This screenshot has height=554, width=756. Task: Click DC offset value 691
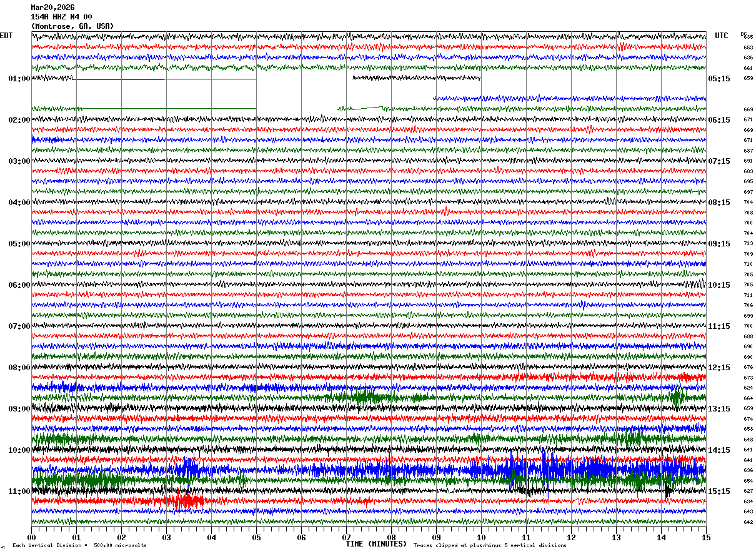(x=748, y=161)
